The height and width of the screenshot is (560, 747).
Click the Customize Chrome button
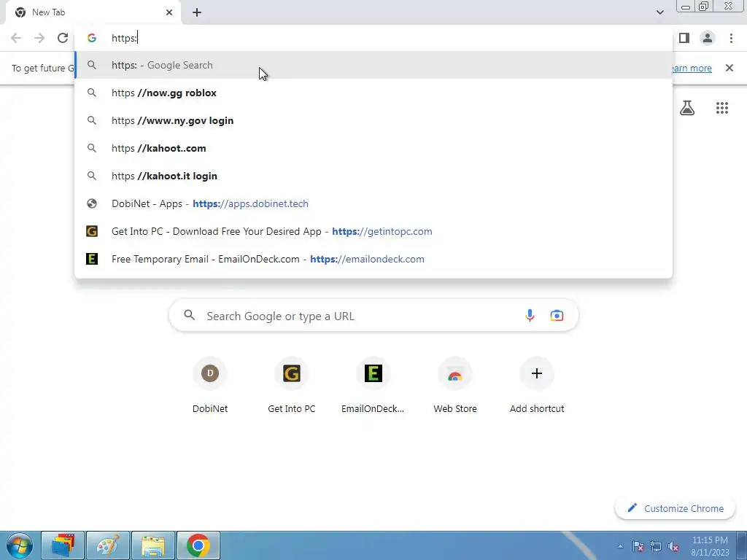pos(675,508)
